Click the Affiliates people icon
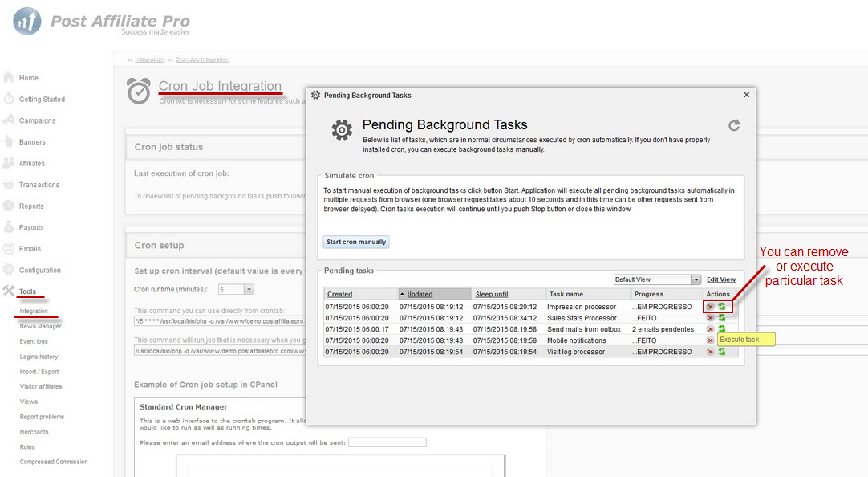The height and width of the screenshot is (477, 868). [x=8, y=163]
